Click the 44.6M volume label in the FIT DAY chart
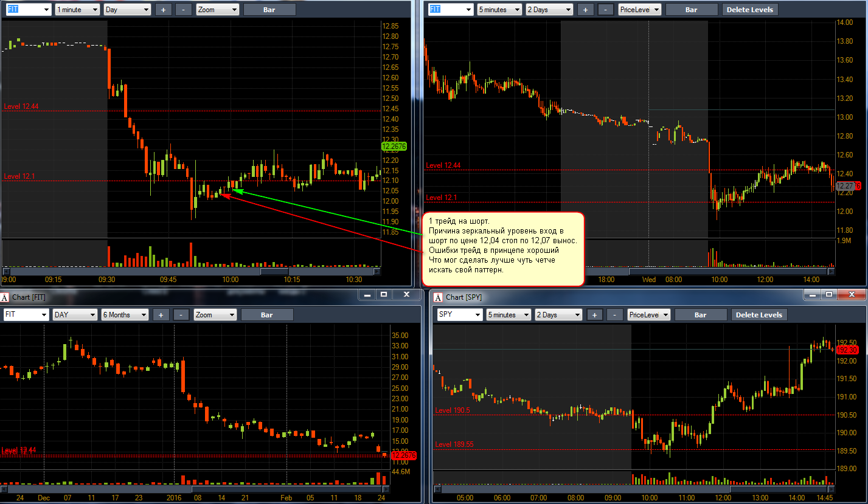Screen dimensions: 868x504 (x=401, y=472)
